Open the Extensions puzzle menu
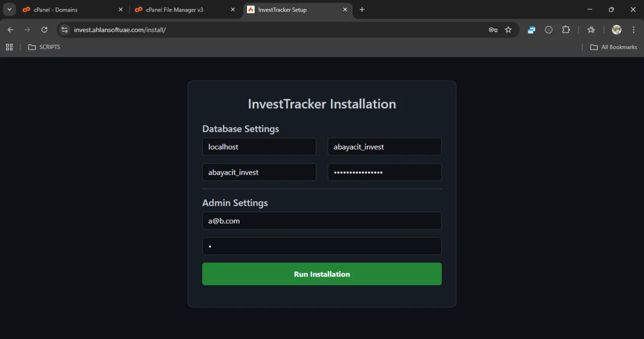This screenshot has height=339, width=644. (x=566, y=30)
